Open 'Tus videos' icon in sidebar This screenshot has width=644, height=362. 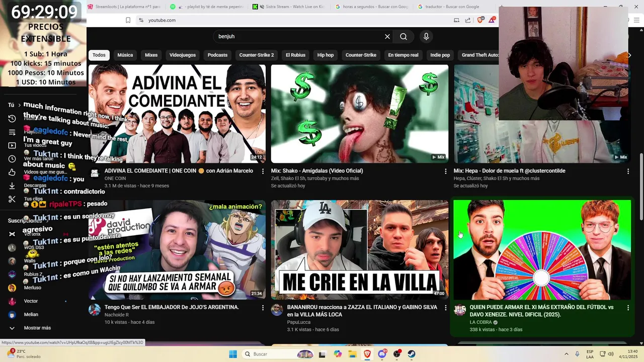12,145
